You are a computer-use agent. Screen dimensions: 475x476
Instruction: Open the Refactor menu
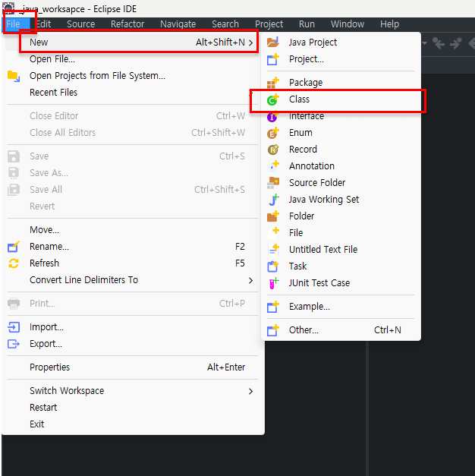(x=127, y=24)
